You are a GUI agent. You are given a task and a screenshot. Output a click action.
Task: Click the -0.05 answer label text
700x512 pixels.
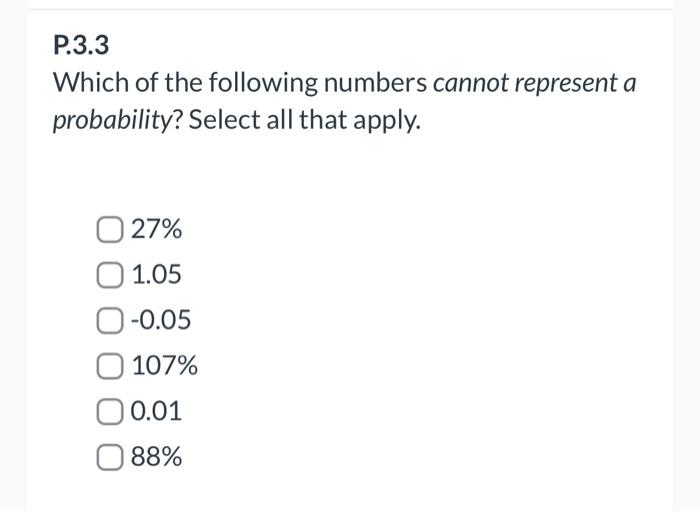pos(161,320)
